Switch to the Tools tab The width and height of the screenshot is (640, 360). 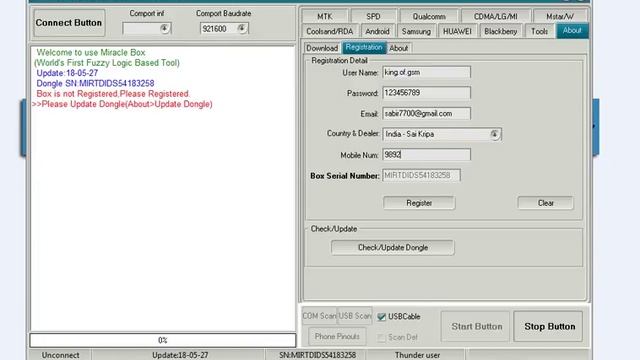539,31
